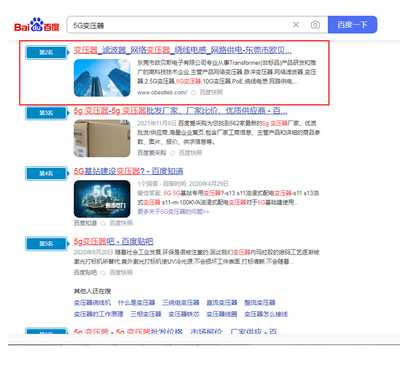Open the 5g变压器吧 - 百度贴吧 result
This screenshot has height=371, width=400.
(x=113, y=241)
